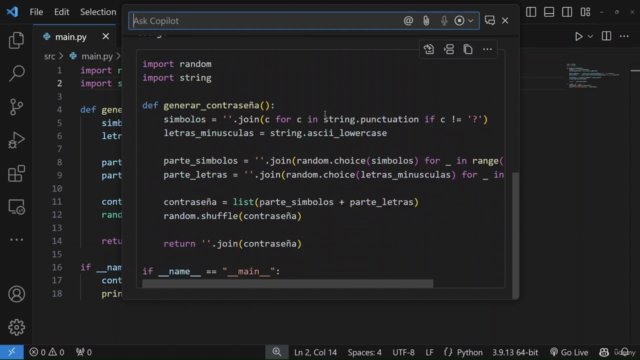Expand the run options dropdown arrow
640x360 pixels.
coord(590,36)
